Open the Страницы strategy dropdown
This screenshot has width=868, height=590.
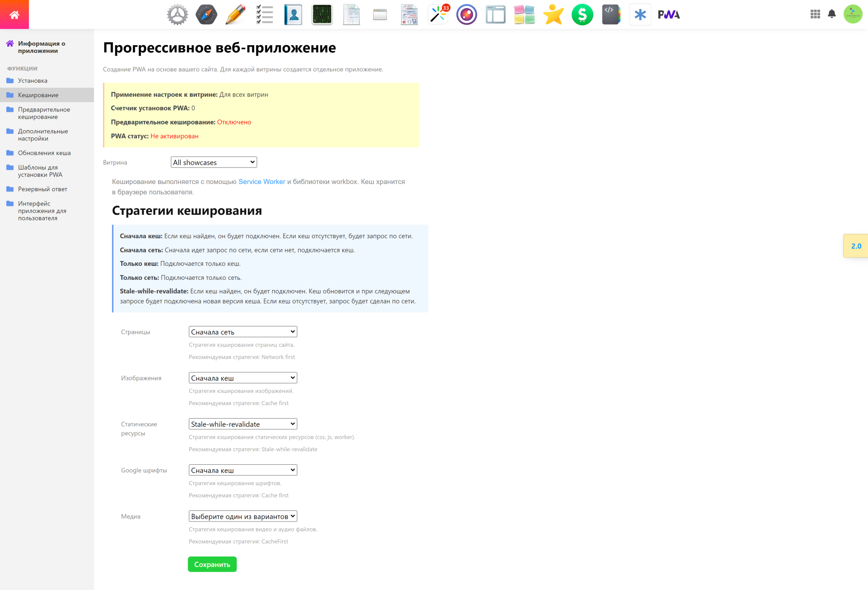(x=243, y=332)
